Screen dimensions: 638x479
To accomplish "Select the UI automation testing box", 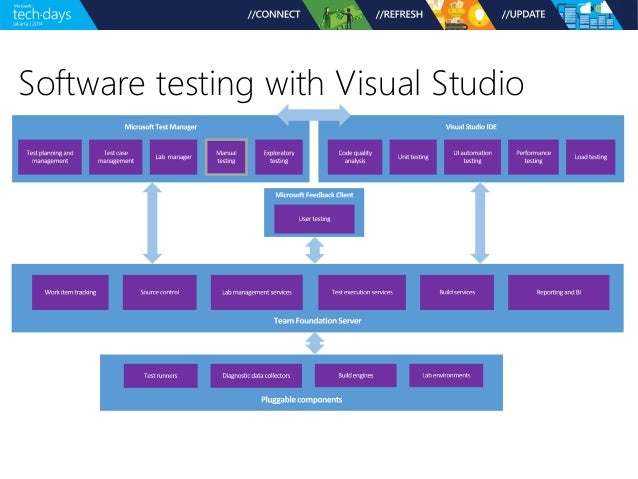I will pyautogui.click(x=472, y=157).
